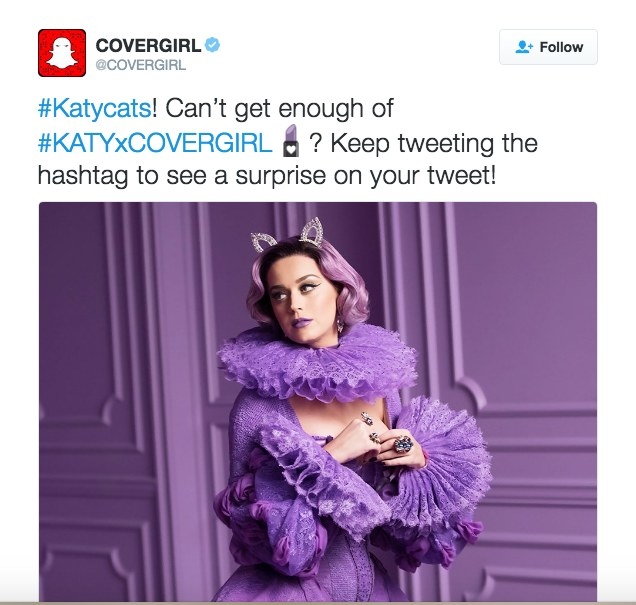Click the person-plus icon in Follow
Viewport: 636px width, 605px height.
pyautogui.click(x=524, y=47)
